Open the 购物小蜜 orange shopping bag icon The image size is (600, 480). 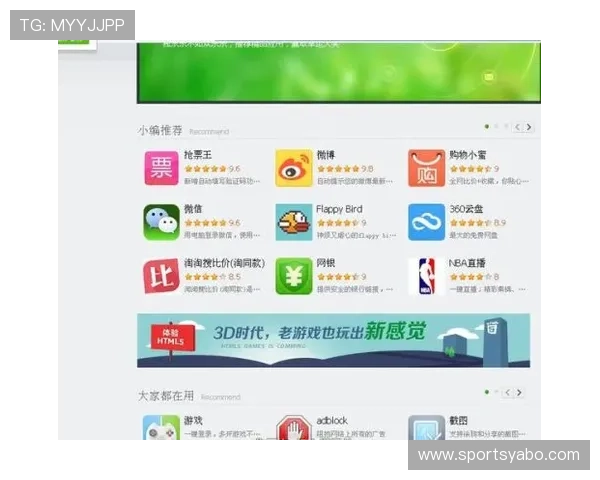[x=426, y=168]
